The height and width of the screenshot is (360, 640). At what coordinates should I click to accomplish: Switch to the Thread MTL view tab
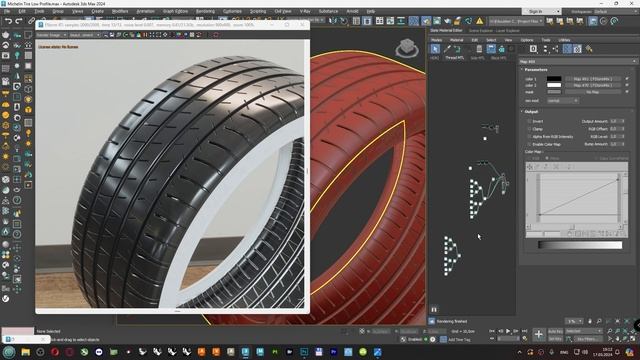[x=454, y=58]
